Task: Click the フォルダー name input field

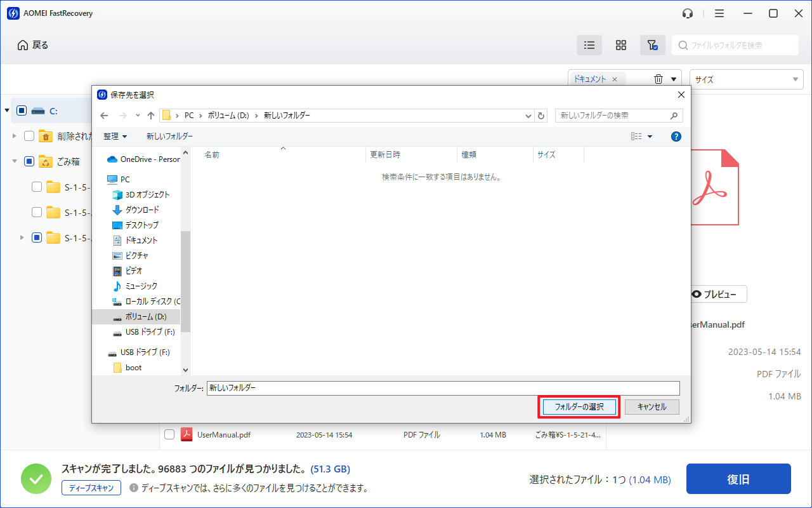Action: (x=443, y=388)
